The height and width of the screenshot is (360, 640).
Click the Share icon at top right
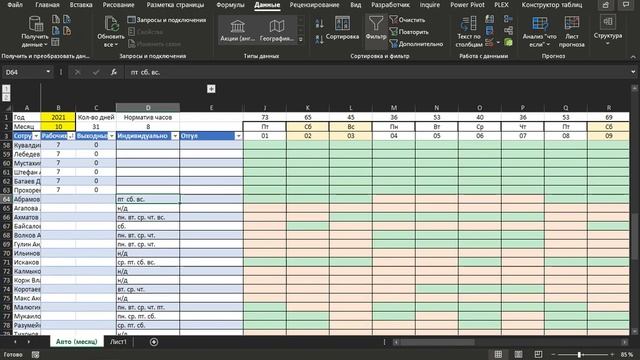click(x=606, y=5)
